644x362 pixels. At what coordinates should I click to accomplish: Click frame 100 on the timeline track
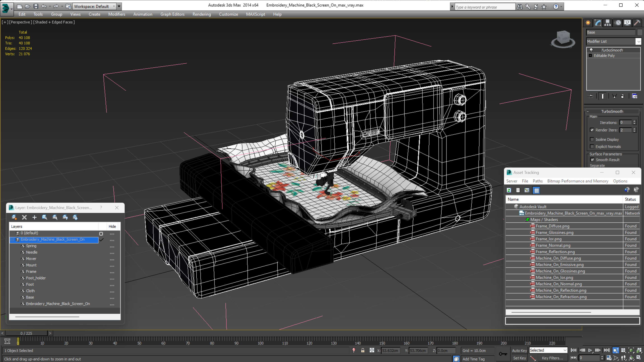click(261, 339)
